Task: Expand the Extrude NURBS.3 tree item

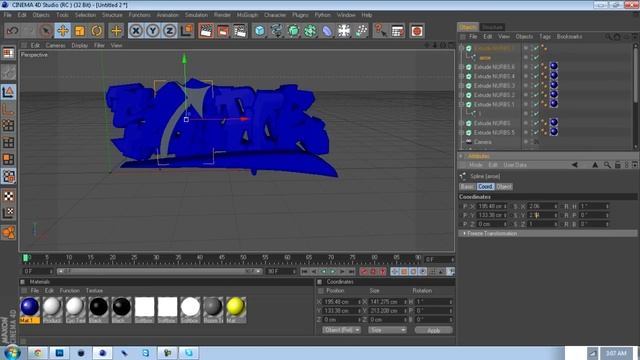Action: tap(462, 86)
